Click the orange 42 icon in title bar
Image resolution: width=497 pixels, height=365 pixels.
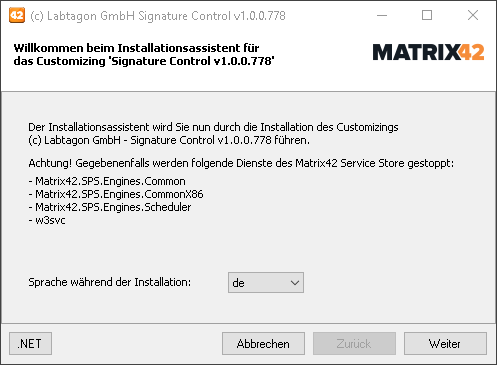[17, 15]
